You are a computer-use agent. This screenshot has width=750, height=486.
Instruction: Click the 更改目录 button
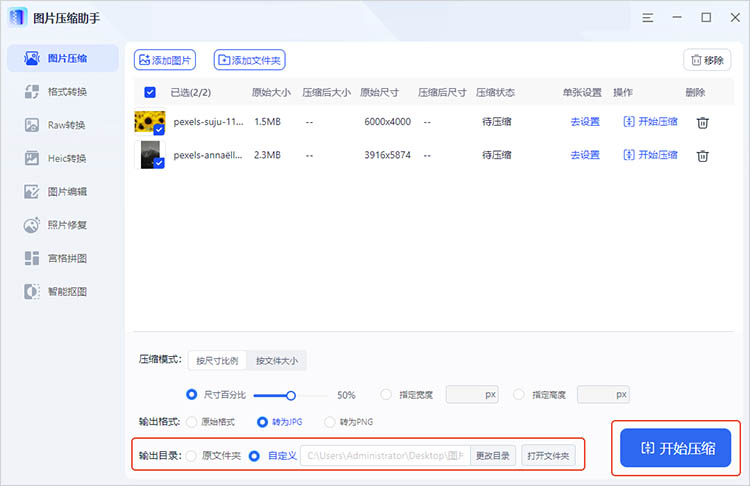click(492, 456)
